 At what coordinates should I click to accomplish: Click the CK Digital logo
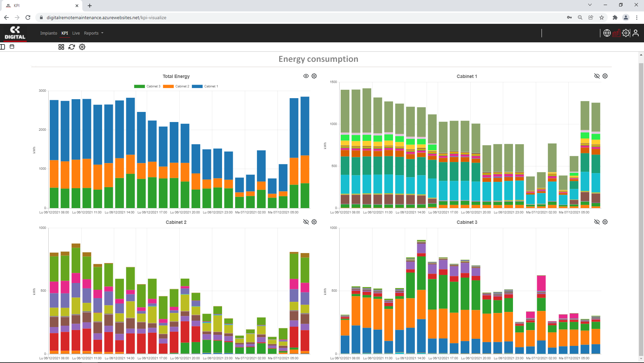coord(15,33)
